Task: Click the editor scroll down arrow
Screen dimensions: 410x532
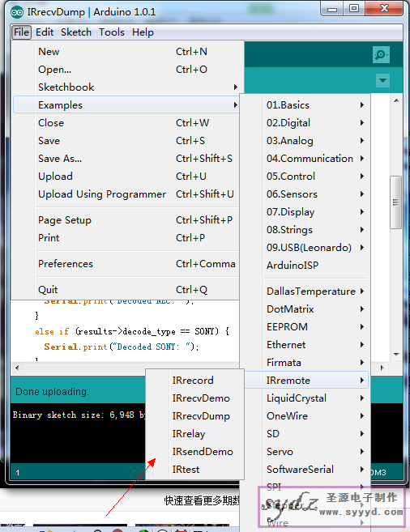Action: click(x=396, y=355)
